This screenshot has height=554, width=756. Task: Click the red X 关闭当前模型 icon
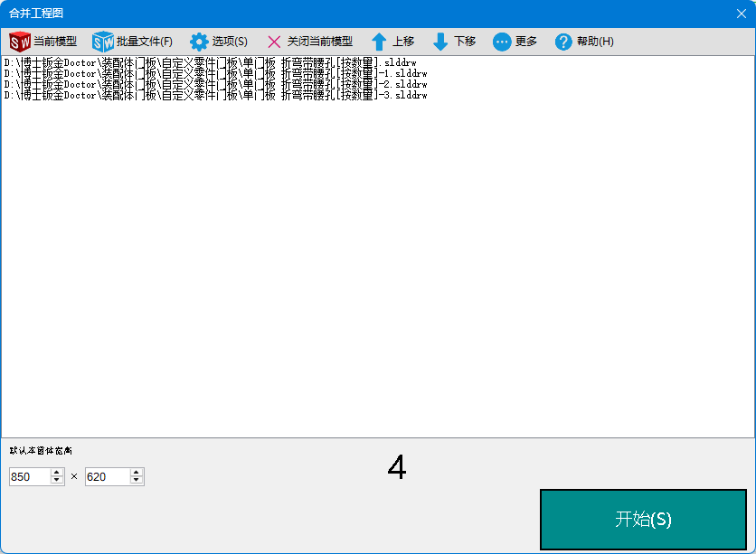coord(274,42)
